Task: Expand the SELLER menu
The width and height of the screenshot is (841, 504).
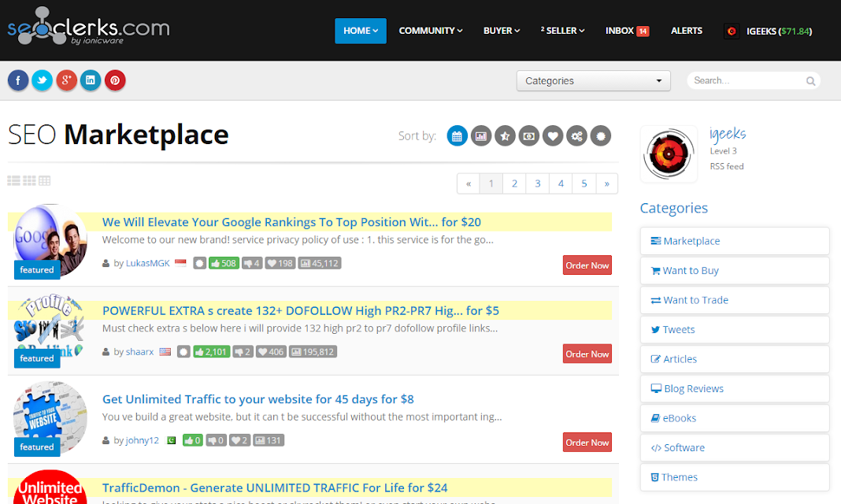Action: pos(562,31)
